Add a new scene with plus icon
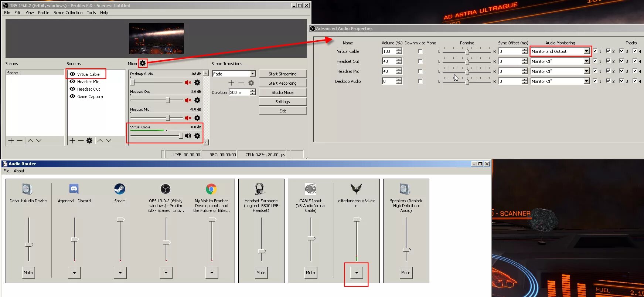644x297 pixels. (11, 141)
